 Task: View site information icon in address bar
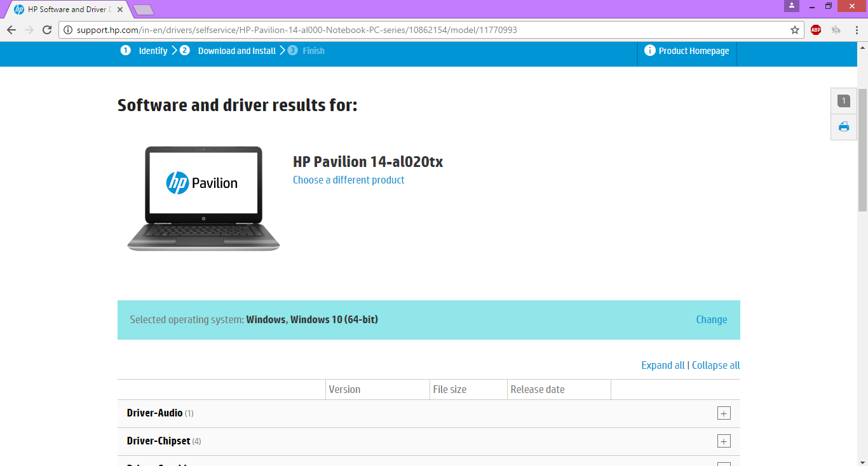[x=68, y=30]
